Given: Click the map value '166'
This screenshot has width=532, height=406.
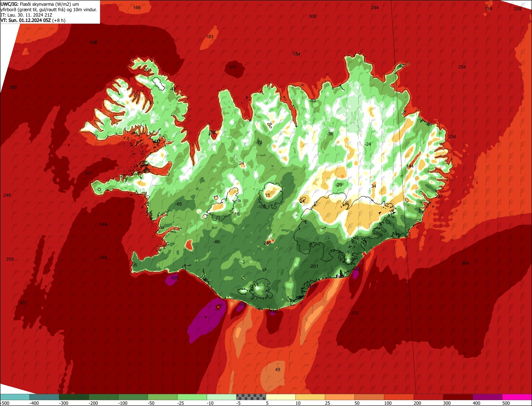Looking at the screenshot, I should pyautogui.click(x=137, y=7).
